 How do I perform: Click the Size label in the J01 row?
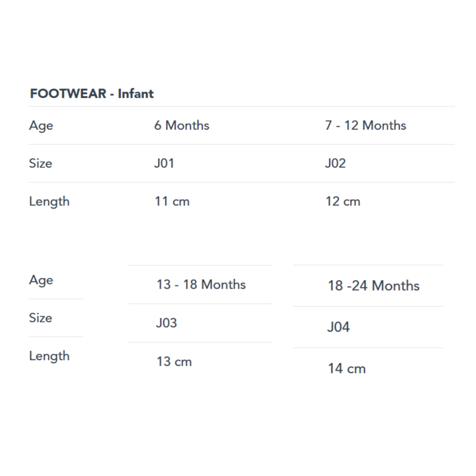(41, 164)
